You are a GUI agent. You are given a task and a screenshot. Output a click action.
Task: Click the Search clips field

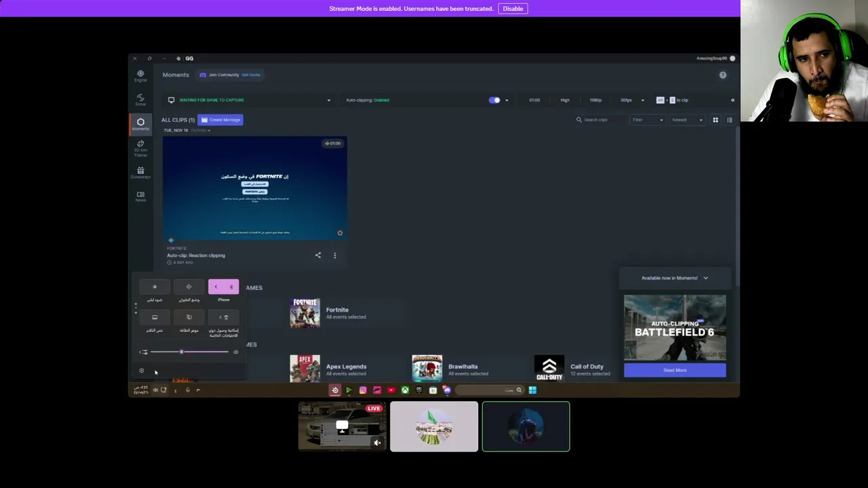click(x=599, y=120)
